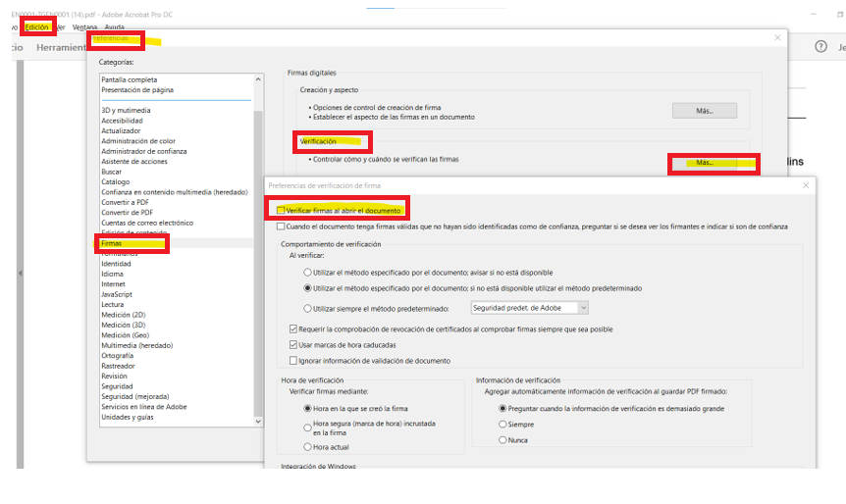846x504 pixels.
Task: Close the Preferencias dialog with X
Action: [777, 37]
